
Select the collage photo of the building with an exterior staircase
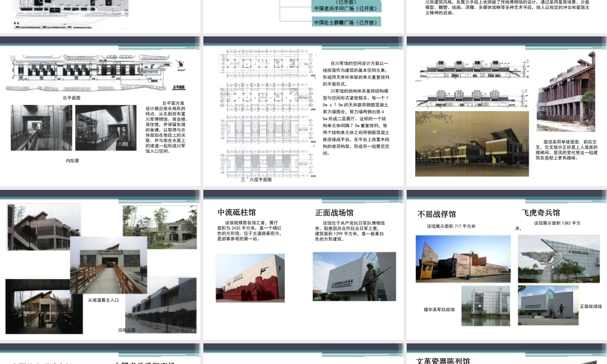click(x=44, y=227)
